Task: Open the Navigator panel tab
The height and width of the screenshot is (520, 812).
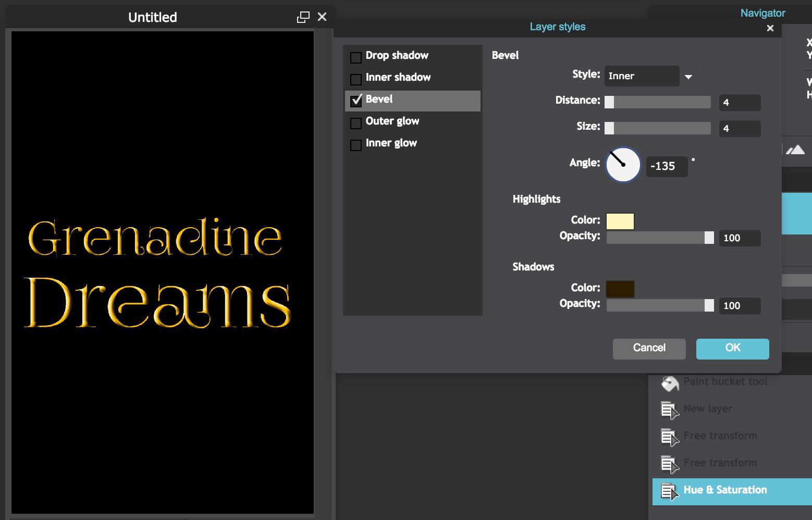Action: [762, 13]
